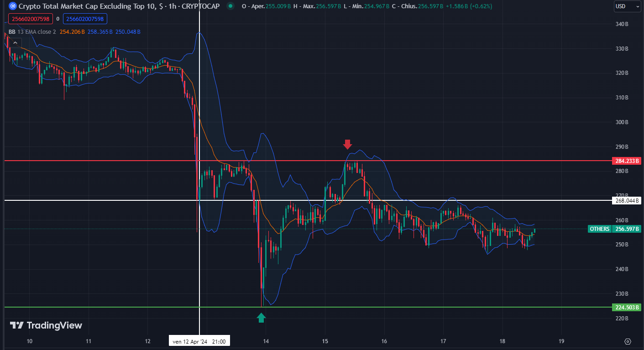Select the BB 13 EMA close 2 indicator legend
Viewport: 644px width, 350px height.
click(32, 32)
